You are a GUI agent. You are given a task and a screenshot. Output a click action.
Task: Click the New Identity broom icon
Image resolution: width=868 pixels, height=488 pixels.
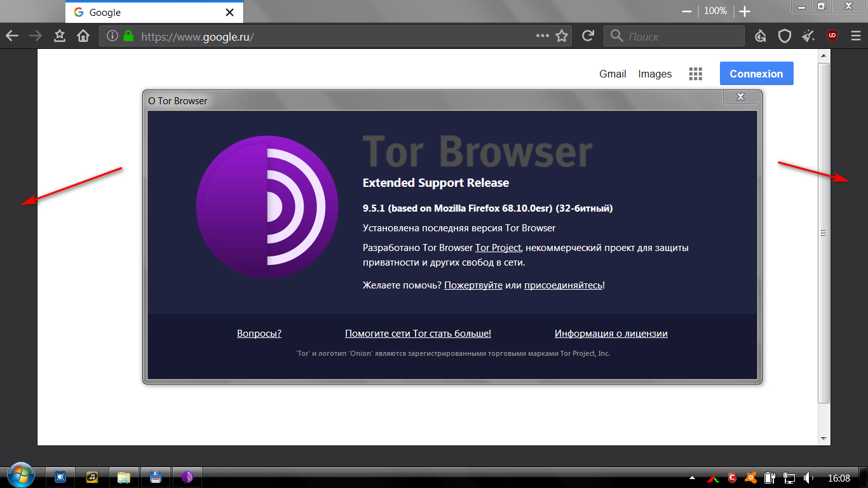pos(808,36)
